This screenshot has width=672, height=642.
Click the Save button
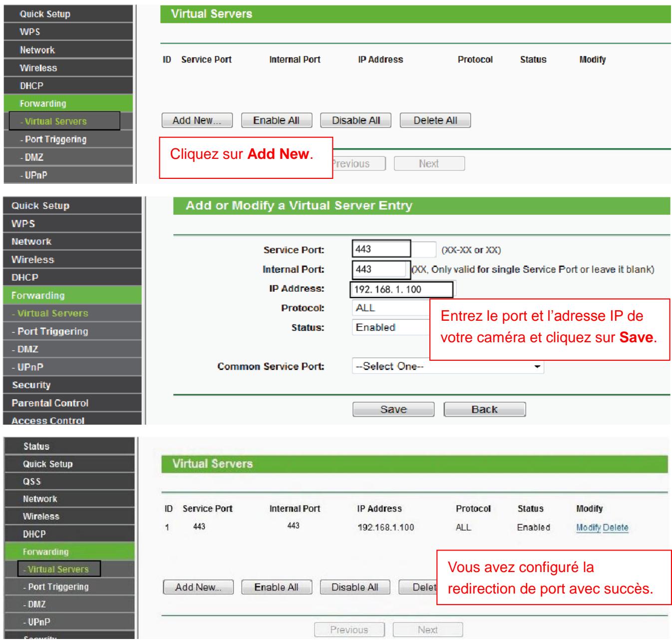pos(393,410)
